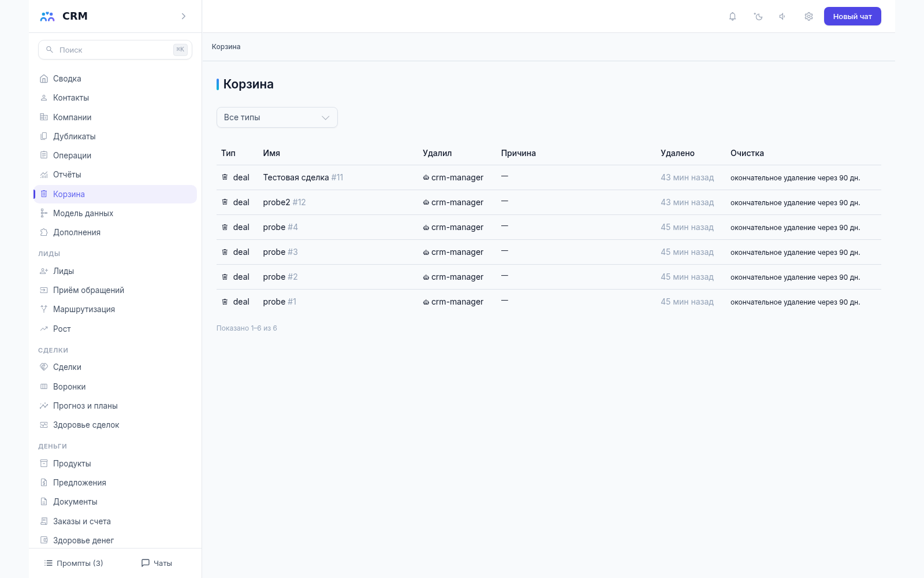924x578 pixels.
Task: Click Сделки tag icon in sidebar
Action: click(x=44, y=367)
